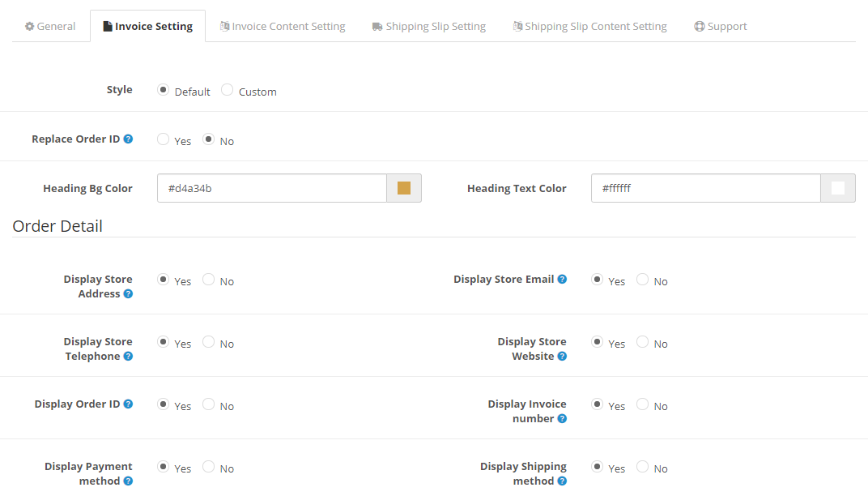Open the Support tab
Viewport: 868px width, 496px height.
(720, 26)
